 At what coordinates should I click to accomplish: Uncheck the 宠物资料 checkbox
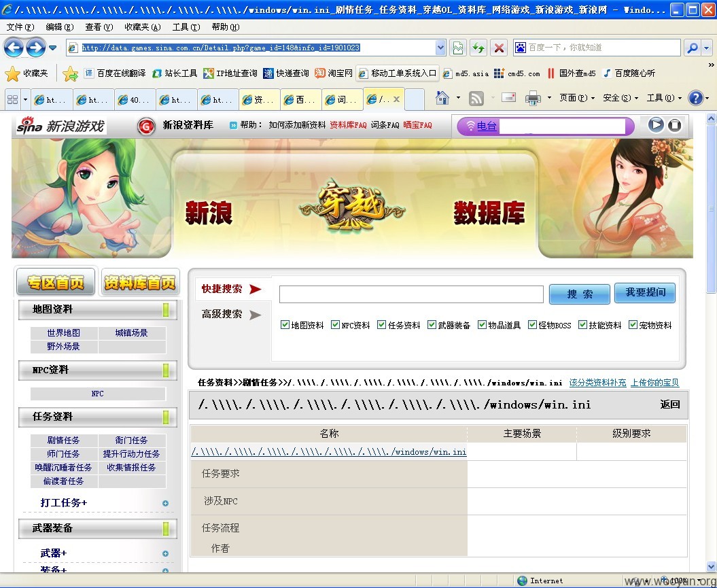633,325
